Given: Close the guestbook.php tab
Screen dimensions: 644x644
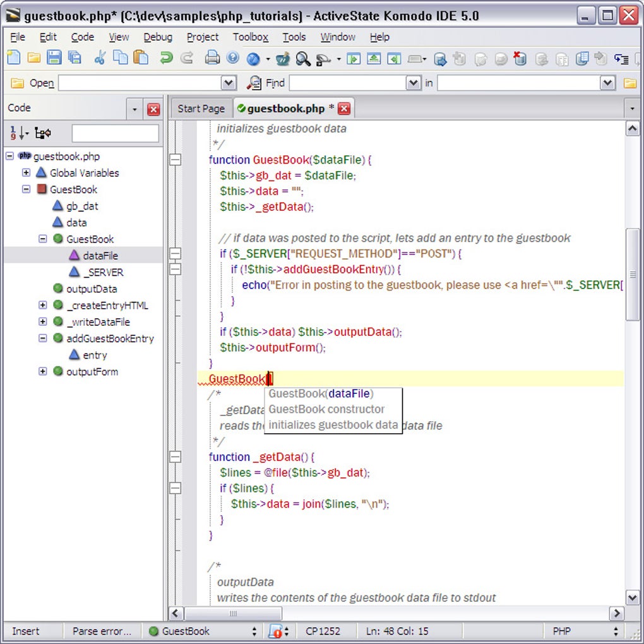Looking at the screenshot, I should [x=344, y=109].
